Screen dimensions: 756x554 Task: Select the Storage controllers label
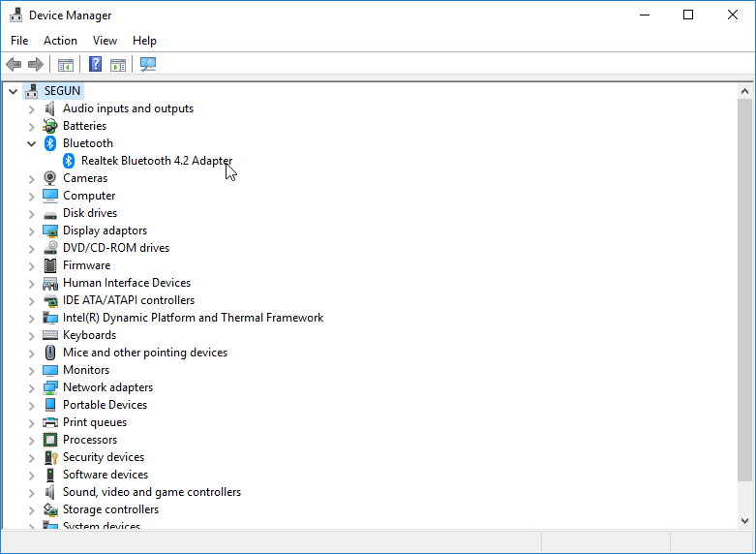click(x=111, y=509)
